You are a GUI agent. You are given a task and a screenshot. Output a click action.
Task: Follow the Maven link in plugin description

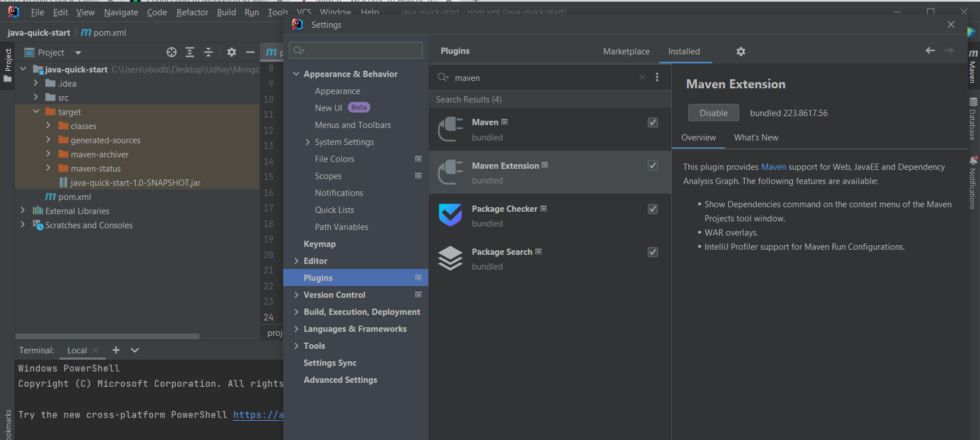click(x=773, y=167)
